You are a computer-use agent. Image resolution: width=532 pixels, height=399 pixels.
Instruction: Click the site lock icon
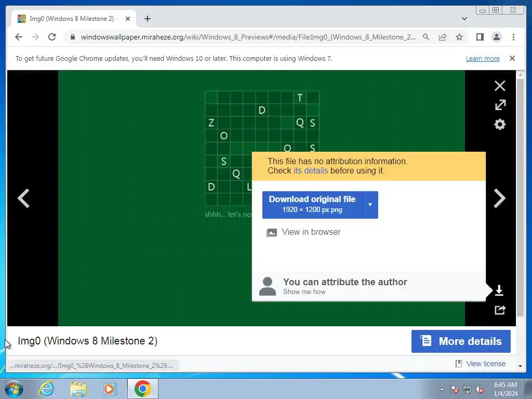tap(72, 37)
